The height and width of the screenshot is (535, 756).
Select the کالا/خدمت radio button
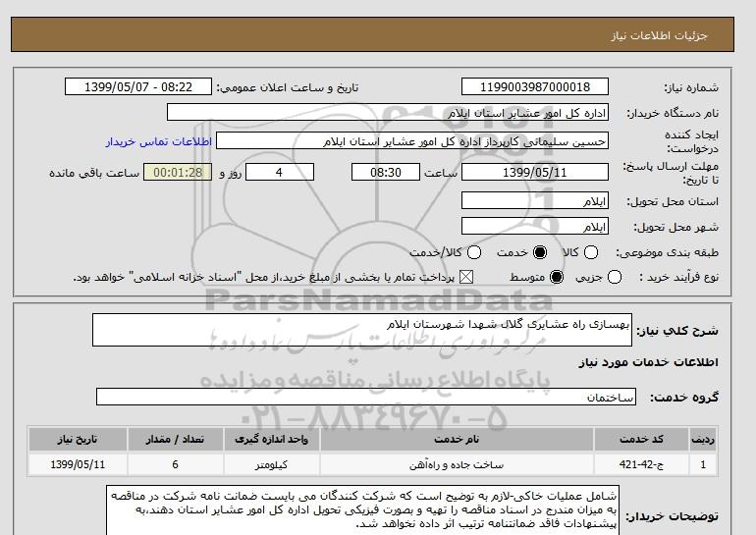pos(474,252)
